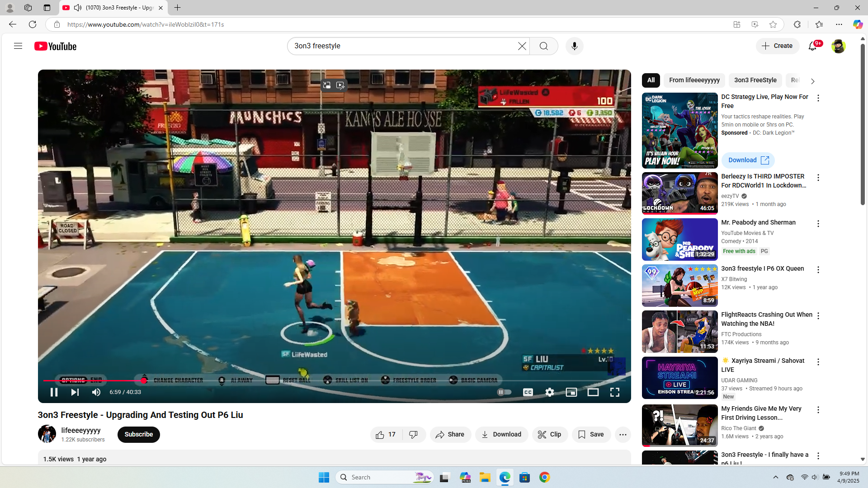Screen dimensions: 868x488
Task: Toggle the autoplay switch
Action: tap(504, 392)
